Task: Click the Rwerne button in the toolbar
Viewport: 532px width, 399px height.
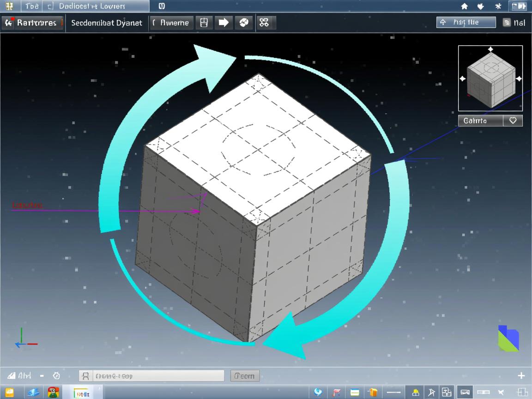Action: 170,23
